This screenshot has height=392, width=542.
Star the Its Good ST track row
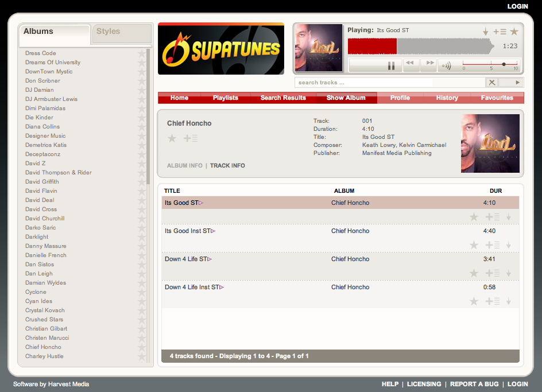(x=474, y=217)
